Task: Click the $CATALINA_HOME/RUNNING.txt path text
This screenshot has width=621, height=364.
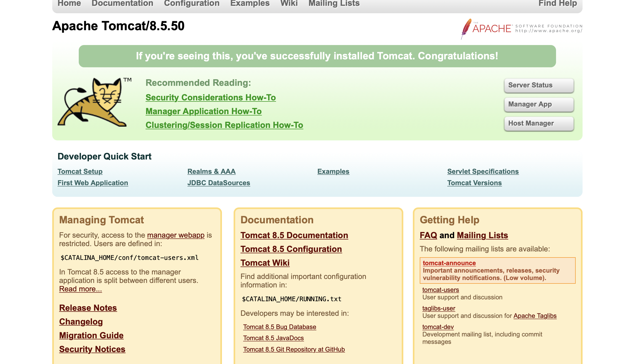Action: [x=291, y=299]
